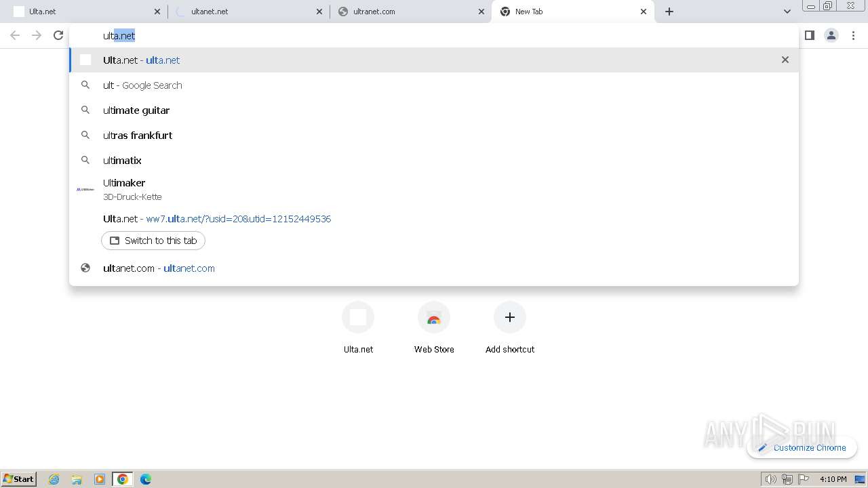Open the tab search dropdown
The height and width of the screenshot is (488, 868).
(787, 12)
